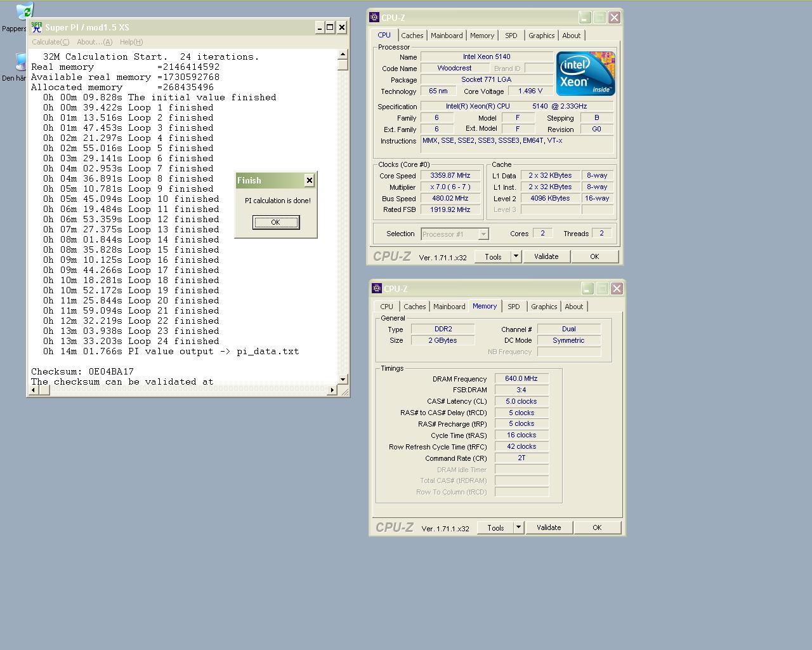Click the Socket 771 LGA package field

coord(487,79)
